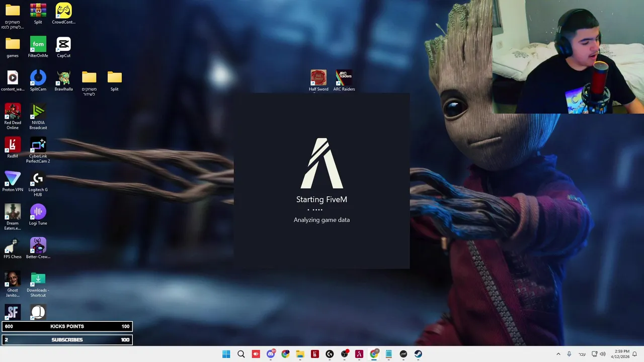
Task: Open Logitech G HUB desktop shortcut
Action: (38, 184)
